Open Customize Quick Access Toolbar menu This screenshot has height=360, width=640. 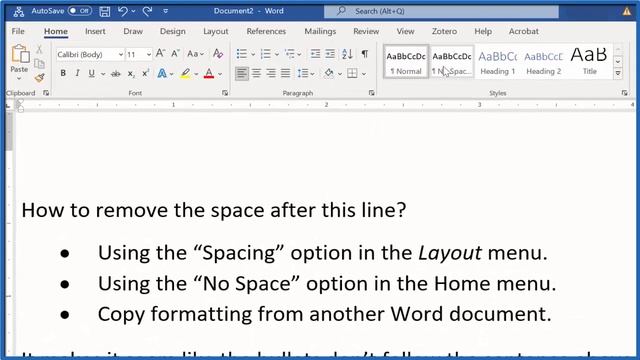tap(166, 11)
